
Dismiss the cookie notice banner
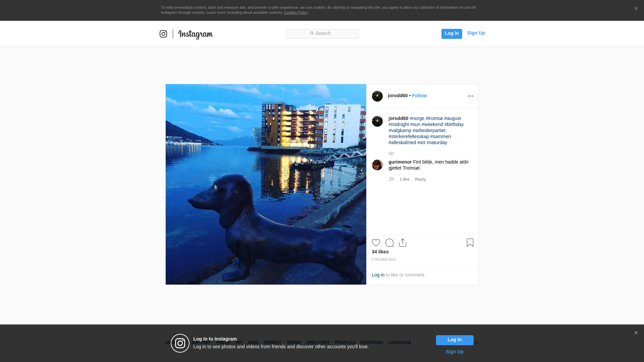(x=636, y=9)
